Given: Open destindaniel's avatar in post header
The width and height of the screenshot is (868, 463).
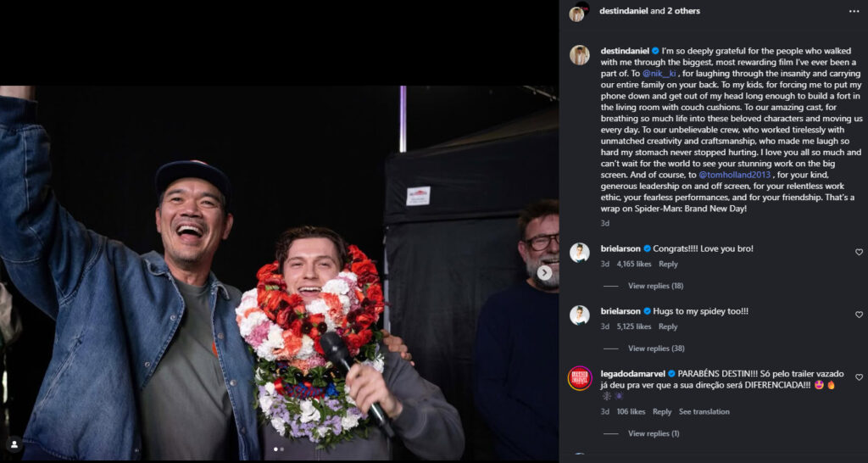Looking at the screenshot, I should (578, 12).
